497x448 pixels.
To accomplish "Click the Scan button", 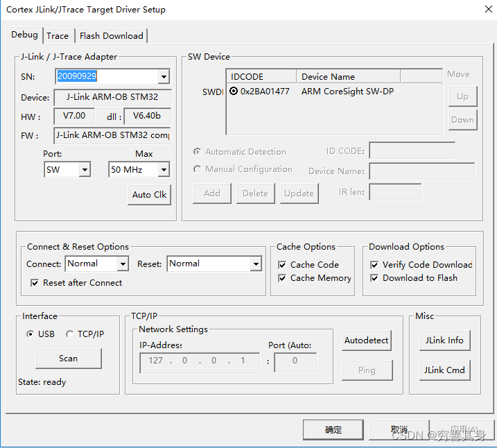I will pos(69,359).
